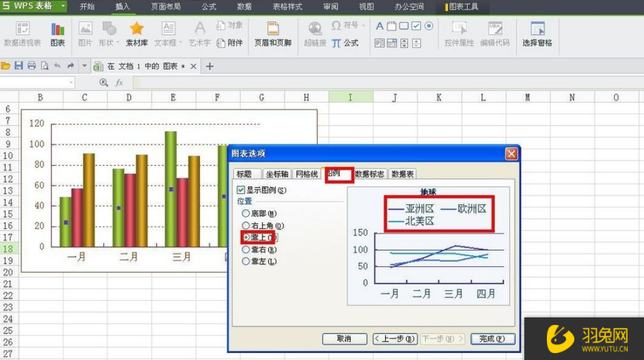This screenshot has width=644, height=360.
Task: Select column K header
Action: [439, 97]
